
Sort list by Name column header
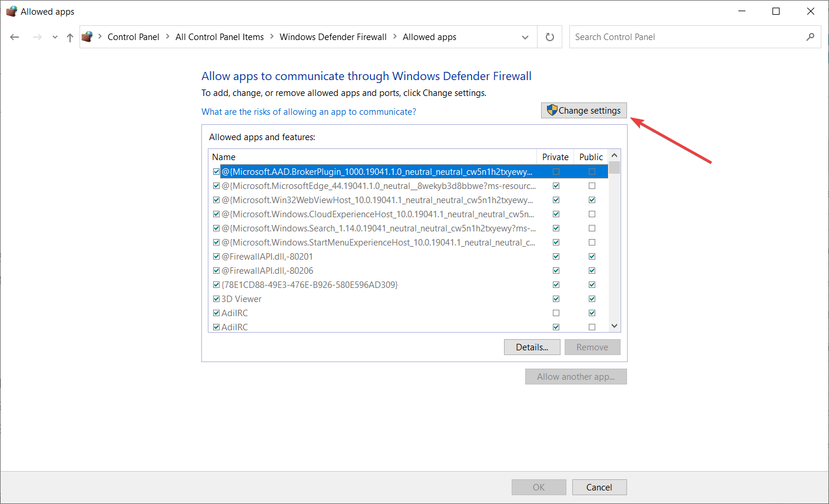[372, 157]
